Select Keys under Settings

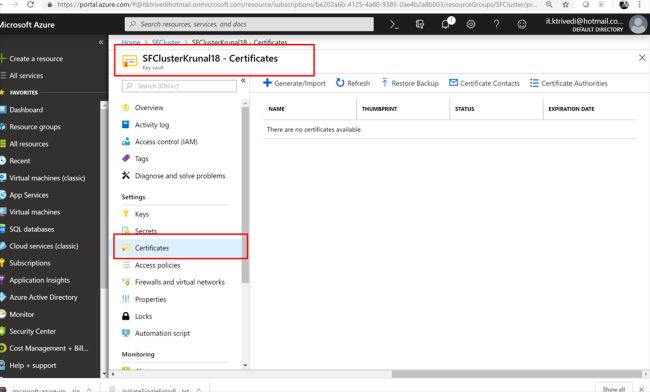tap(141, 214)
